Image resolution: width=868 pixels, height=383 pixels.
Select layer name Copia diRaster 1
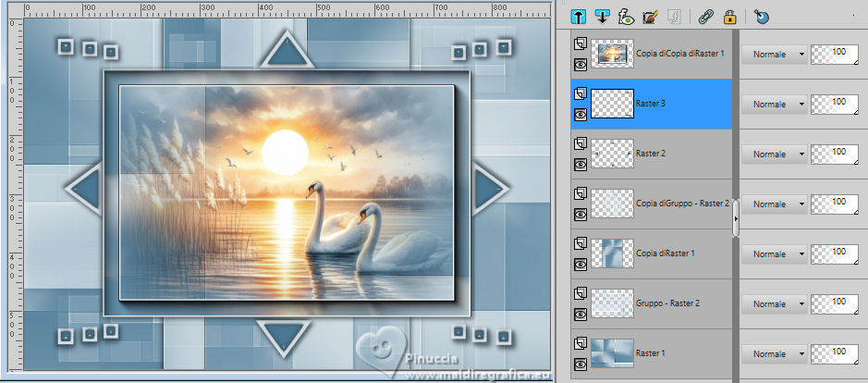pyautogui.click(x=666, y=253)
